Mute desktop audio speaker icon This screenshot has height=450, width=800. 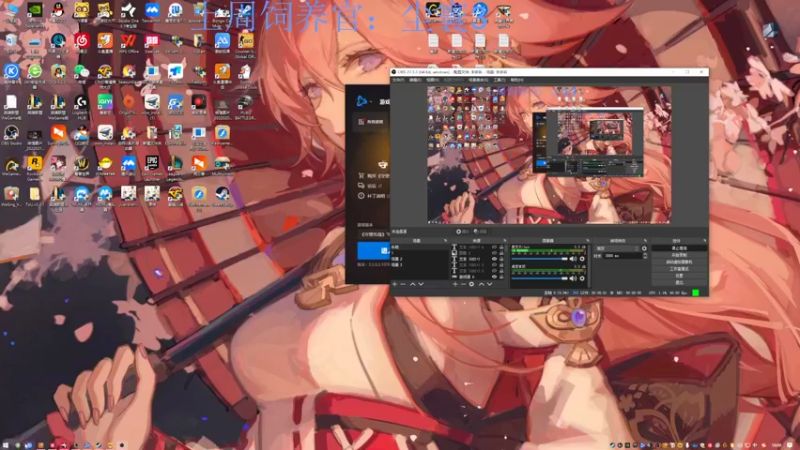pyautogui.click(x=573, y=259)
